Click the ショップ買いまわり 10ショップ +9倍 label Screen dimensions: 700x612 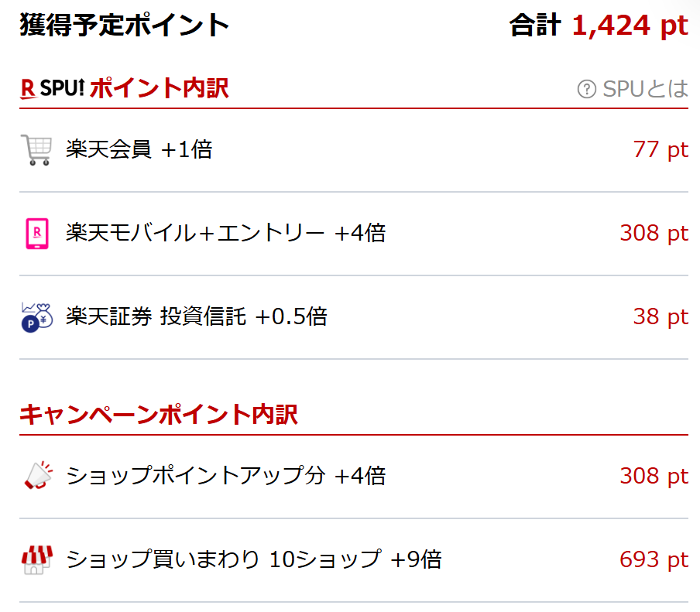pos(253,559)
